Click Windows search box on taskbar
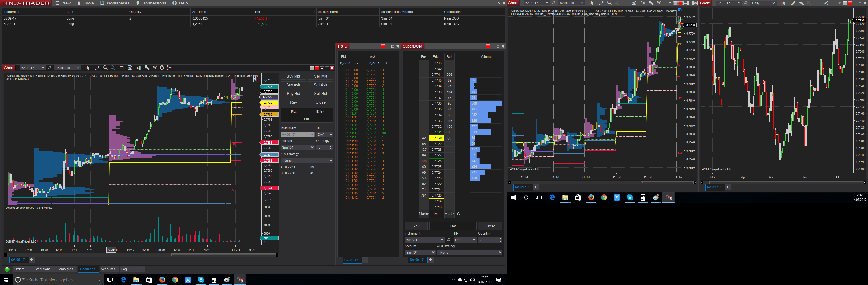 (x=58, y=280)
